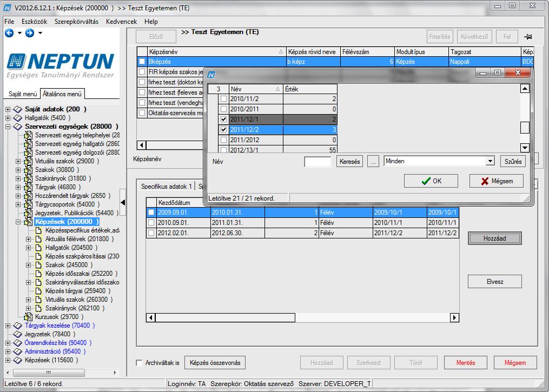Click the Képzés időszakai page icon
The height and width of the screenshot is (392, 549).
pyautogui.click(x=38, y=274)
